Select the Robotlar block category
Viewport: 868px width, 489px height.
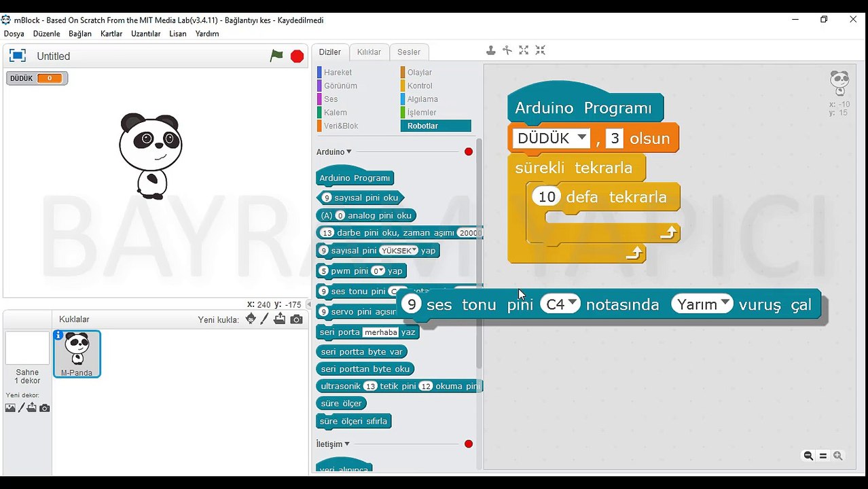click(435, 126)
